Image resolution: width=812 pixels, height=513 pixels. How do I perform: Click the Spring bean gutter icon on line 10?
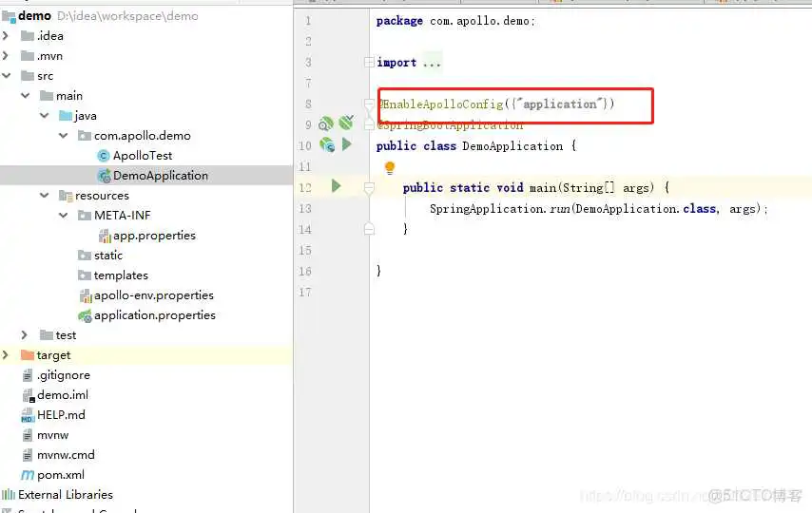click(327, 144)
